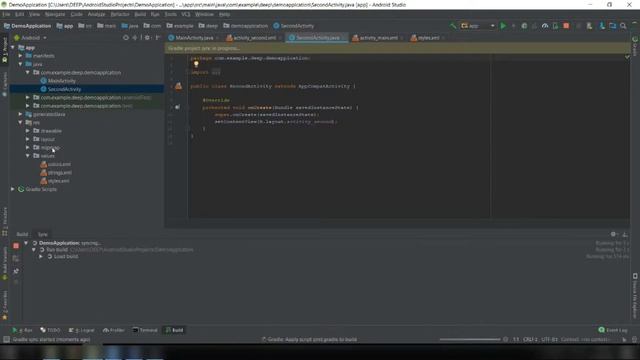Expand the Load build node in the Build output
This screenshot has width=640, height=360.
[x=41, y=256]
